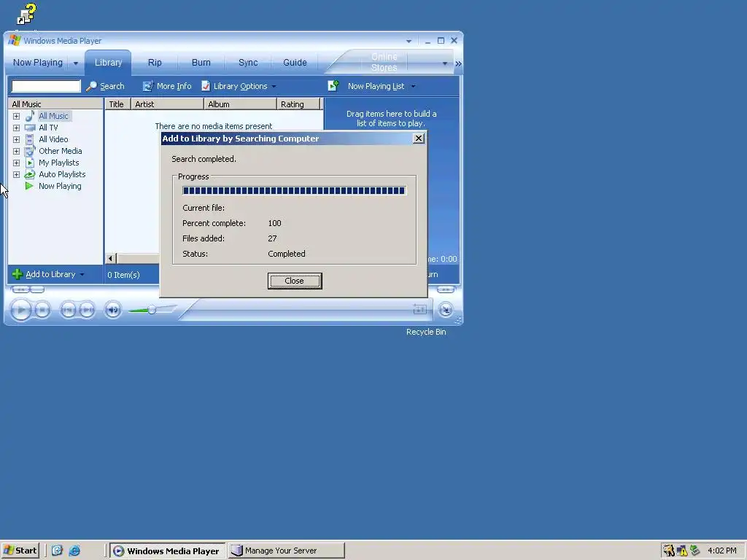Close the Add to Library search dialog

[x=295, y=281]
